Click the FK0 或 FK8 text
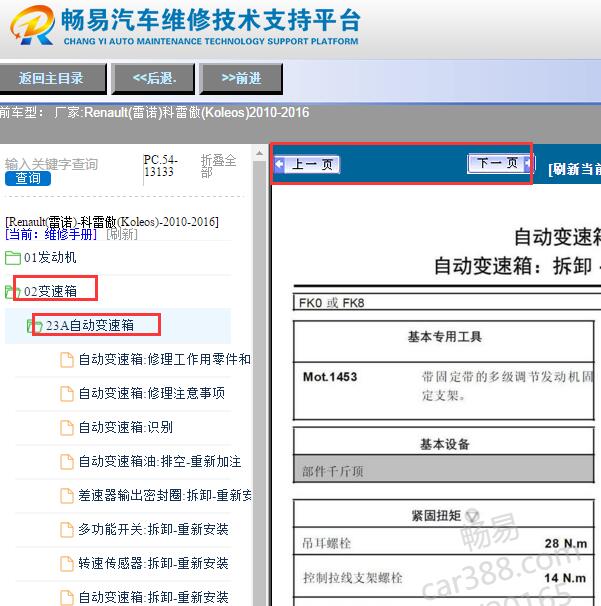 point(332,303)
